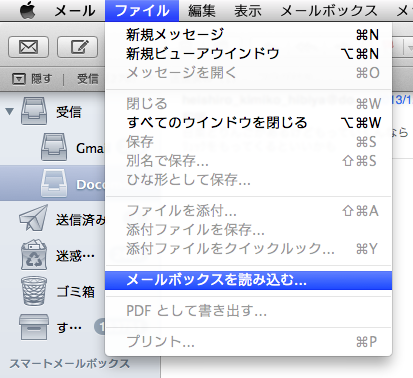Screen dimensions: 413x378
Task: Select the Docomo inbox icon
Action: pos(54,183)
